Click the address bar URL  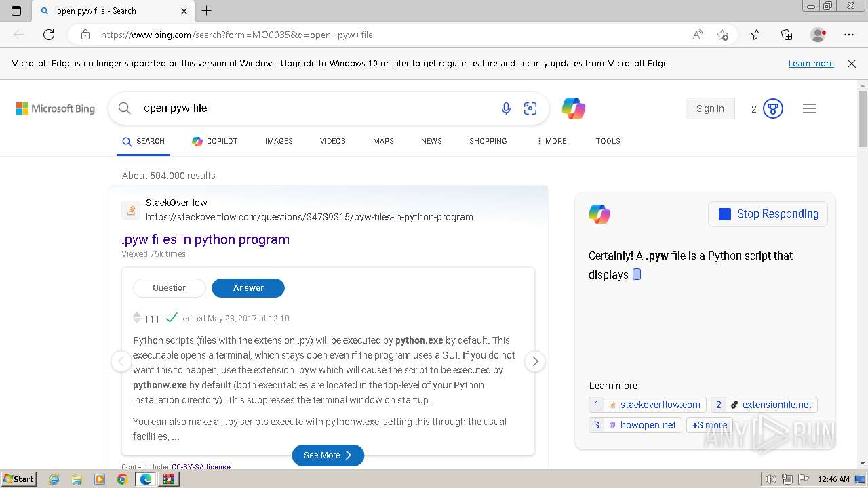tap(237, 35)
